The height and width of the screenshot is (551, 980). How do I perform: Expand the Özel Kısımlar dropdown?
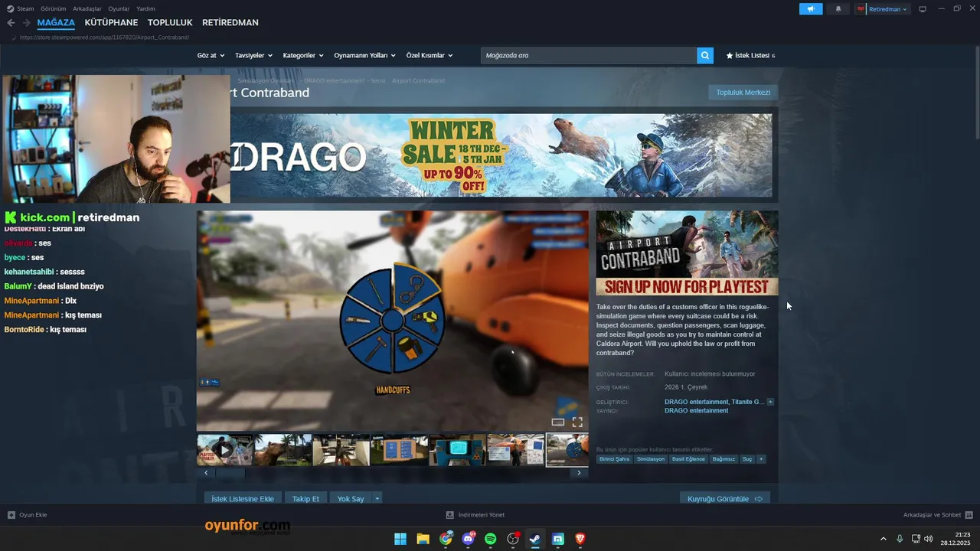click(x=430, y=55)
